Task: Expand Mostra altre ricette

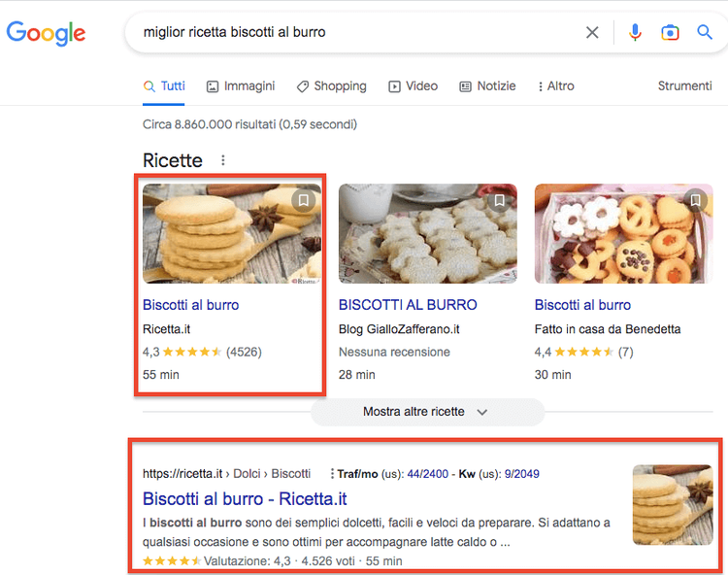Action: pyautogui.click(x=427, y=412)
